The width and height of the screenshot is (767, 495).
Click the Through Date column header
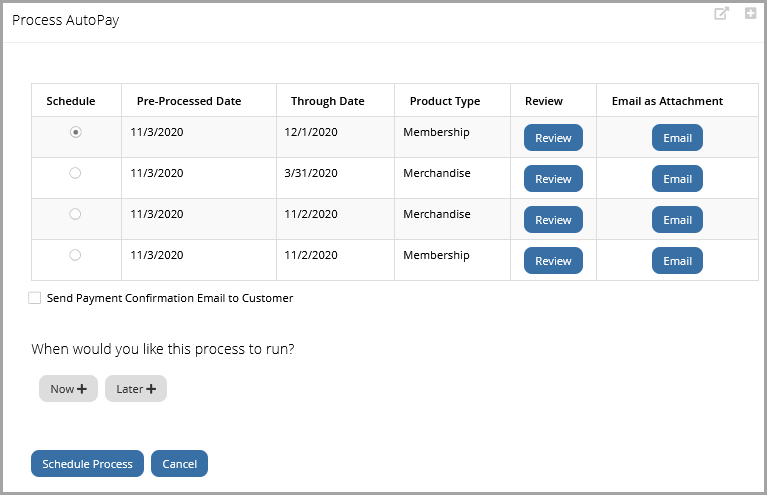point(328,101)
